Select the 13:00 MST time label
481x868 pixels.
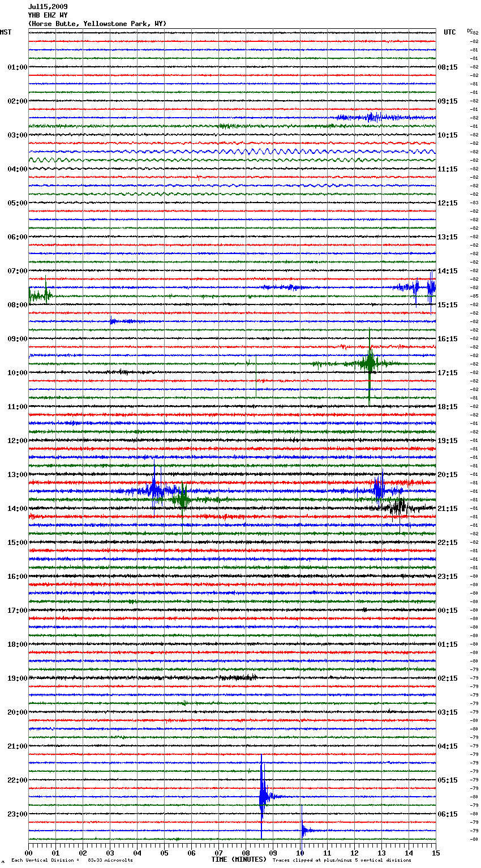[x=17, y=475]
